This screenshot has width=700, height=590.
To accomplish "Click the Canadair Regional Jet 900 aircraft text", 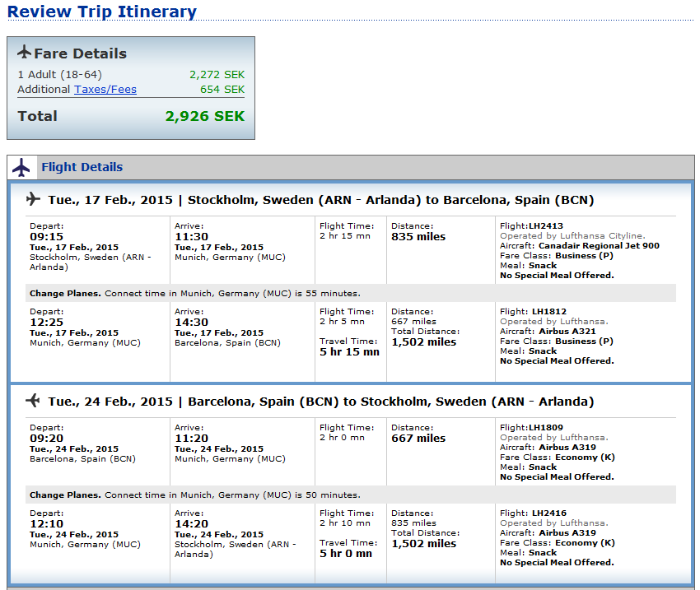I will coord(599,245).
